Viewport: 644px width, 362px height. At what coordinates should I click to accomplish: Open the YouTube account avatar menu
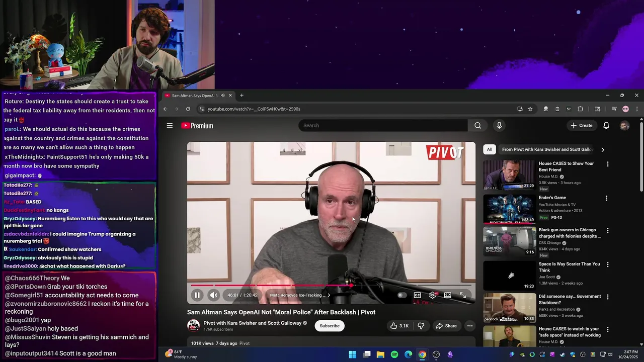tap(624, 126)
